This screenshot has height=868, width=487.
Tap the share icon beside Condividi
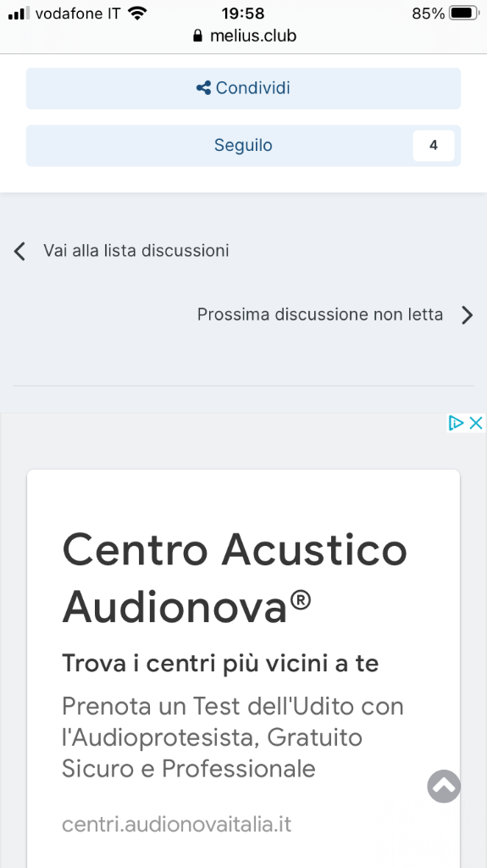tap(203, 88)
